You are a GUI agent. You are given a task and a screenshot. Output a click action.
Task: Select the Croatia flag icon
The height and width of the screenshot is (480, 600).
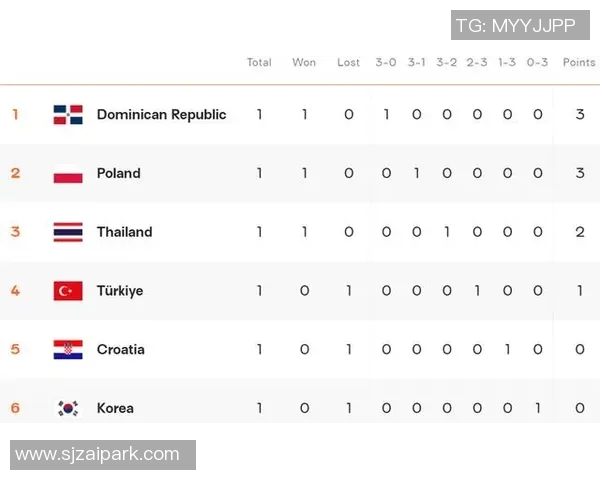pos(68,349)
